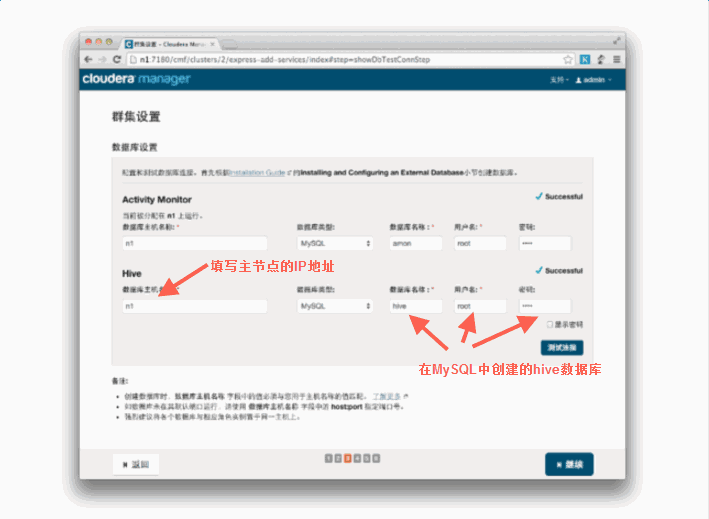The height and width of the screenshot is (519, 709).
Task: Open the learn more link in notes
Action: pos(387,396)
